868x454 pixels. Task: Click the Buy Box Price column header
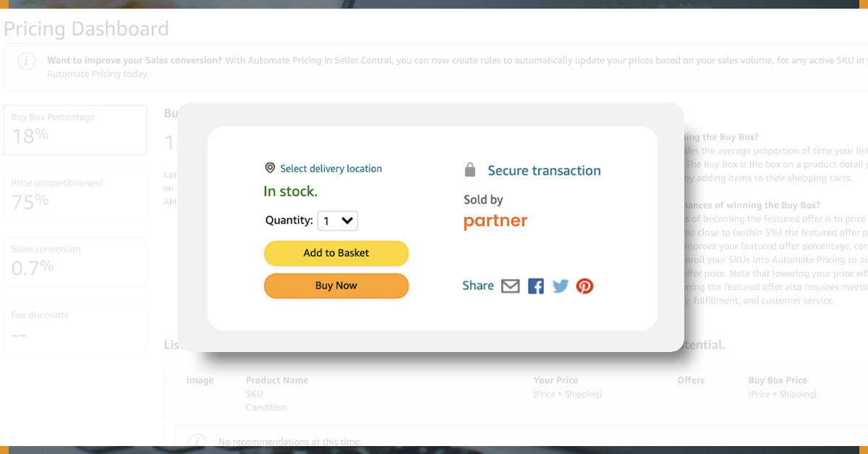click(x=778, y=380)
